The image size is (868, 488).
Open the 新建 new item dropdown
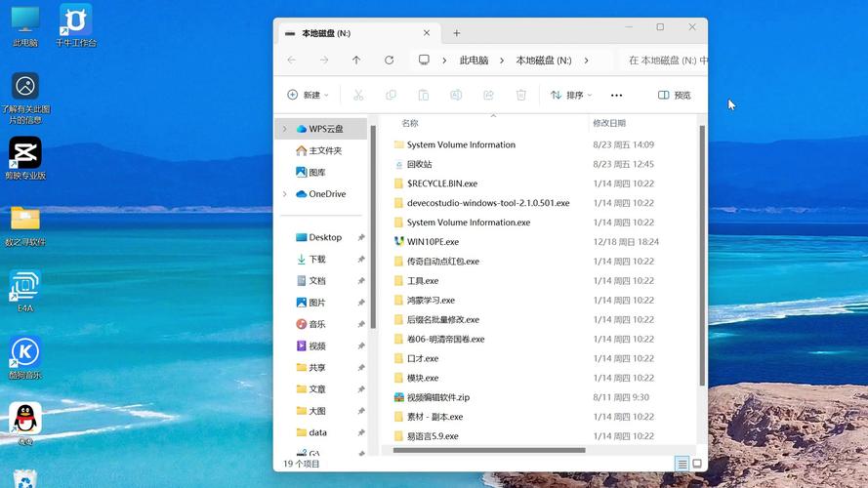[308, 95]
